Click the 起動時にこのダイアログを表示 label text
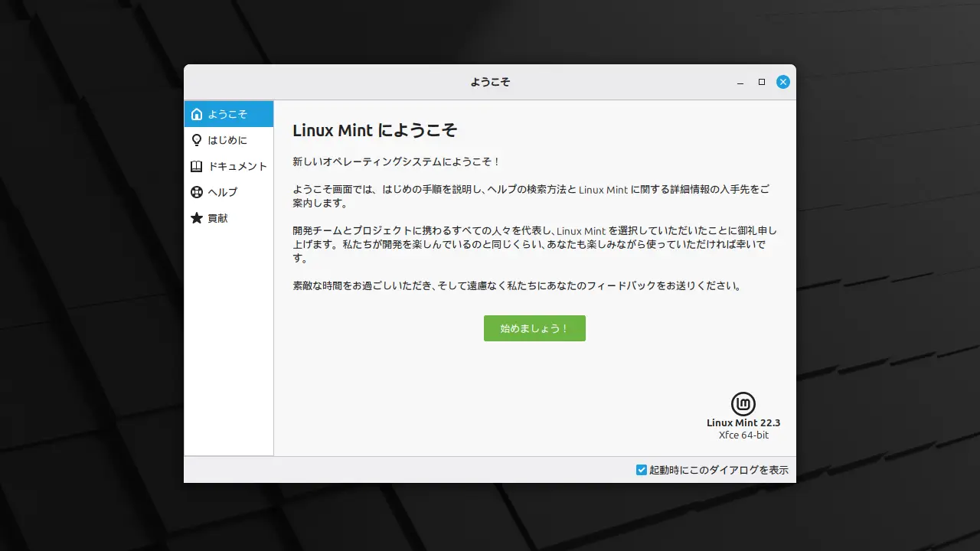The width and height of the screenshot is (980, 551). click(x=719, y=470)
